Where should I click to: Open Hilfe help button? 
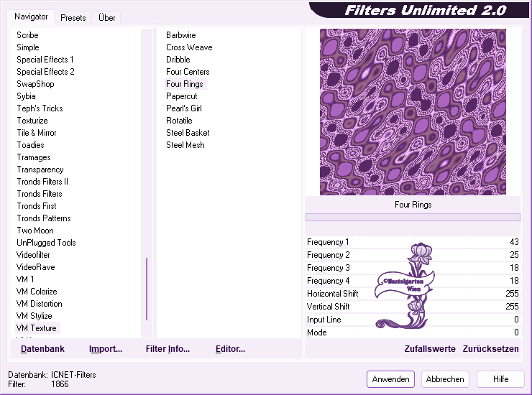500,378
